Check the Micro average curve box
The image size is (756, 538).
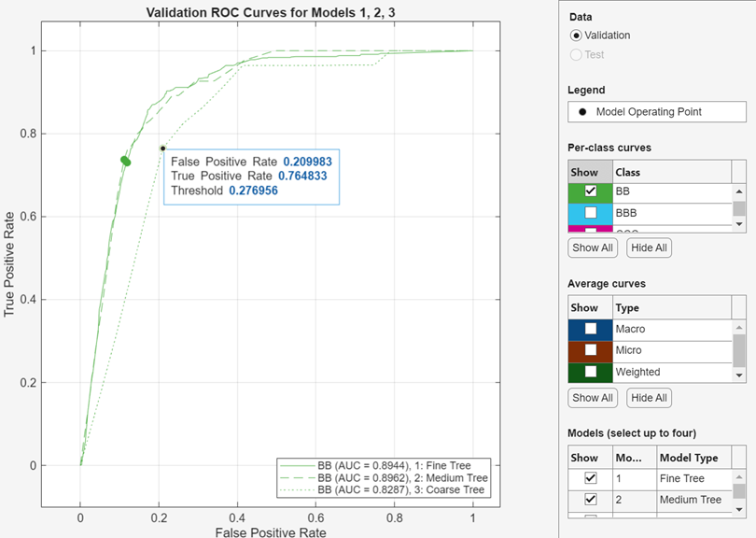(590, 350)
